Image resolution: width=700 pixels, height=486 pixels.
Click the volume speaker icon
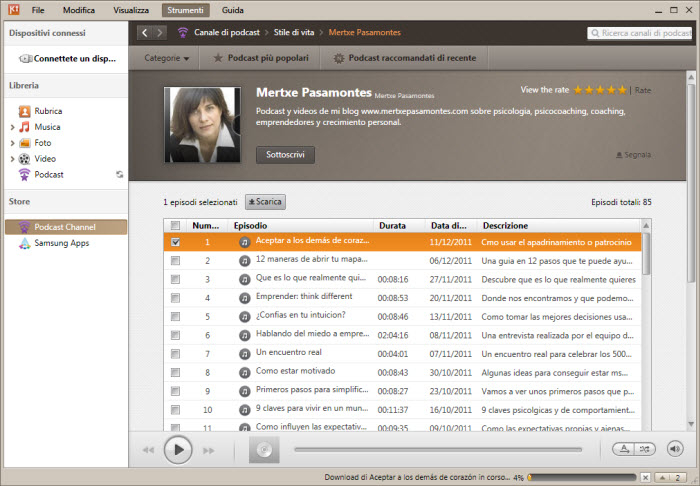tap(674, 449)
